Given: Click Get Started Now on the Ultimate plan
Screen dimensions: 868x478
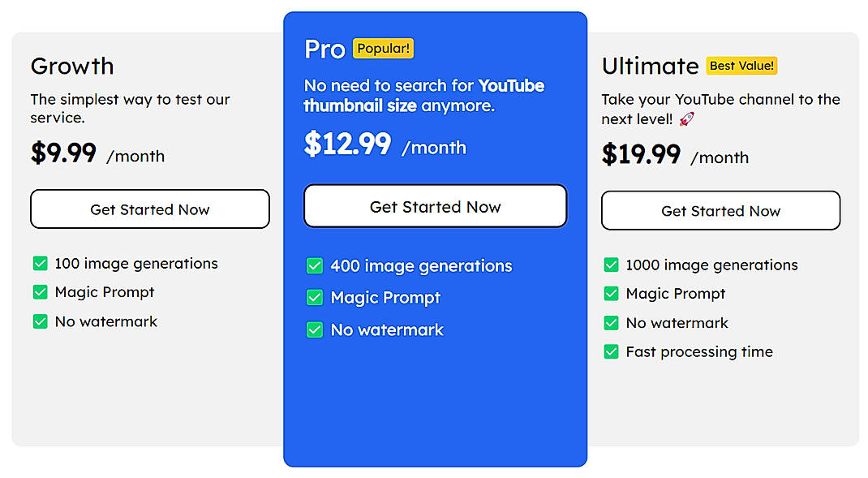Looking at the screenshot, I should coord(720,210).
